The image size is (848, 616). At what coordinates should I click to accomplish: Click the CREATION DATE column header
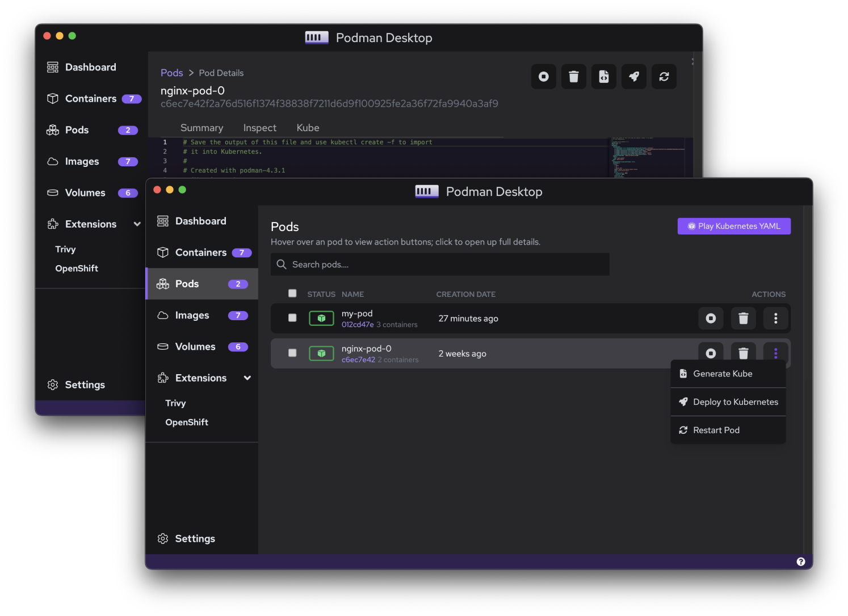[465, 294]
